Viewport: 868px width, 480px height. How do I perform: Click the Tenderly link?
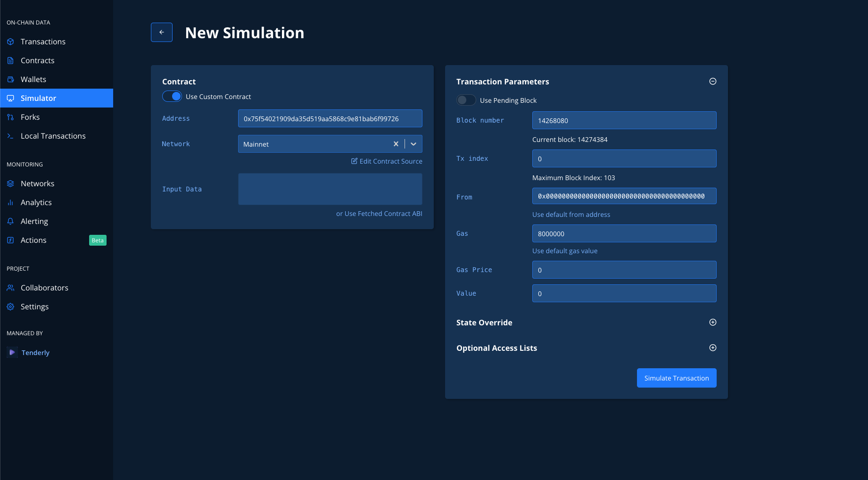[x=35, y=353]
